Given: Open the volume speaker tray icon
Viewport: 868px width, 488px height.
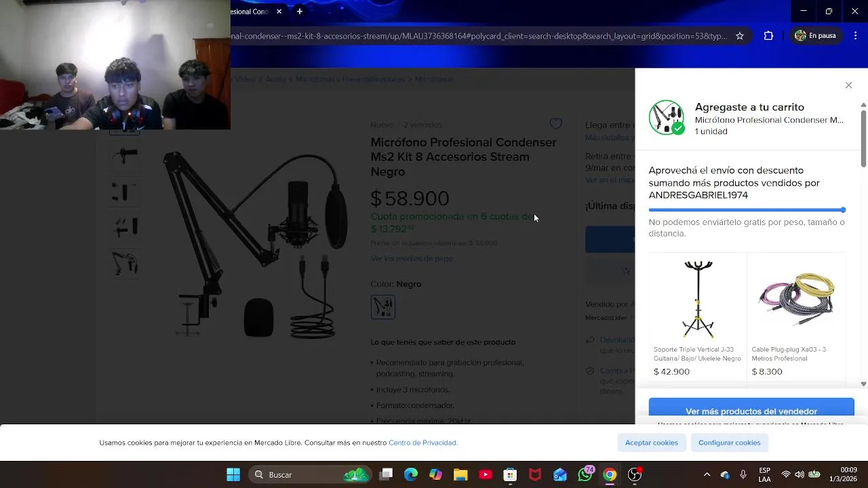Looking at the screenshot, I should click(x=800, y=474).
